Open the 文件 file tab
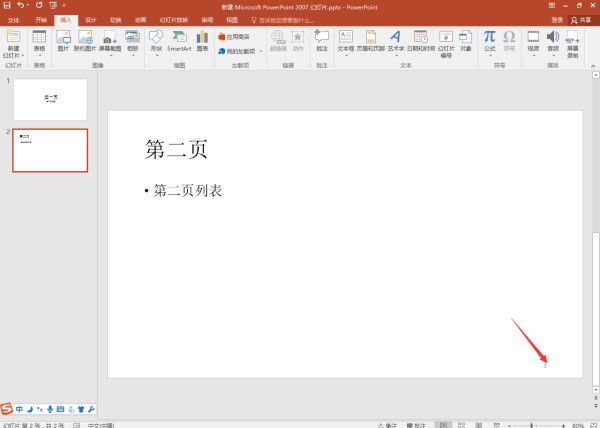This screenshot has height=428, width=600. [14, 19]
